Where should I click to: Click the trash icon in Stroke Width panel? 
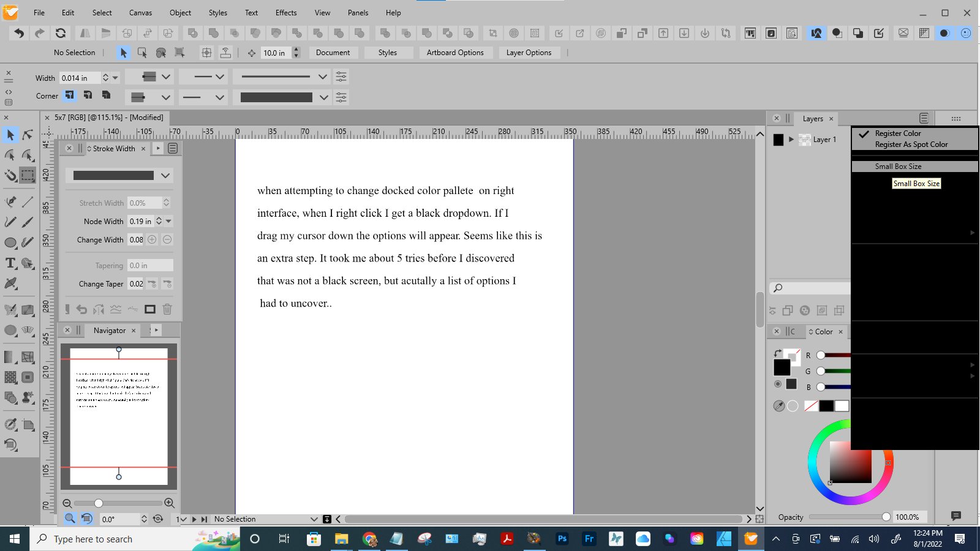tap(167, 309)
